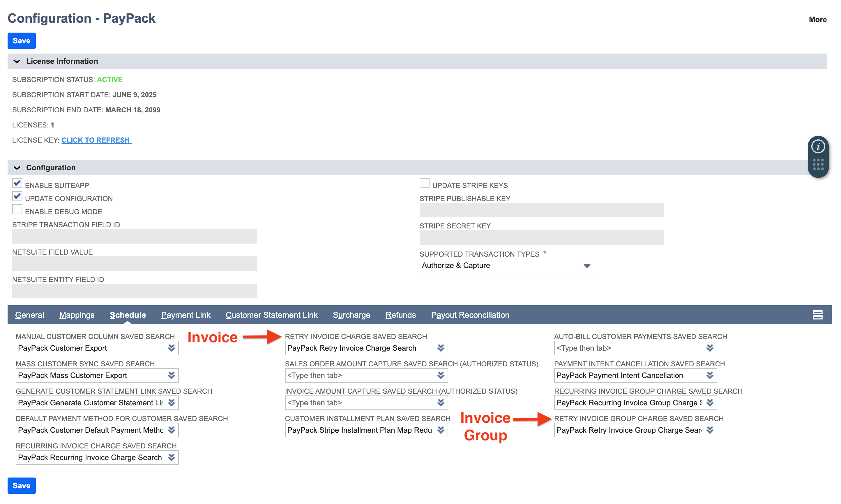Check Update Stripe Keys checkbox

point(424,183)
